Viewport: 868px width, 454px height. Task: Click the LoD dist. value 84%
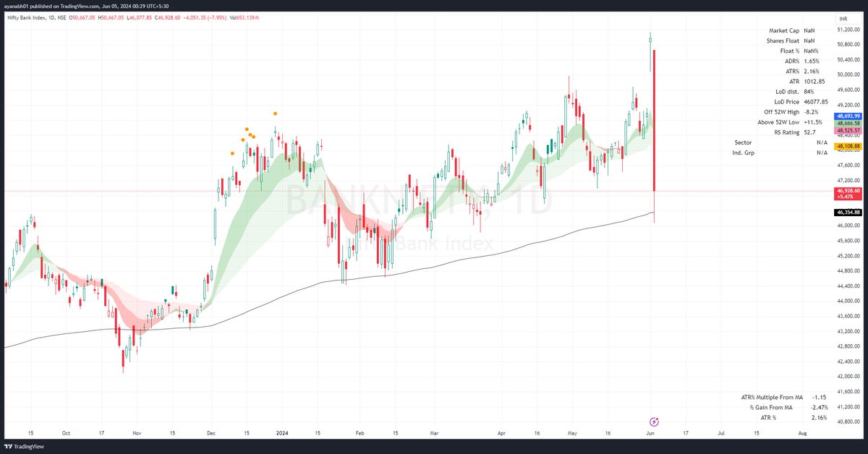pyautogui.click(x=809, y=92)
